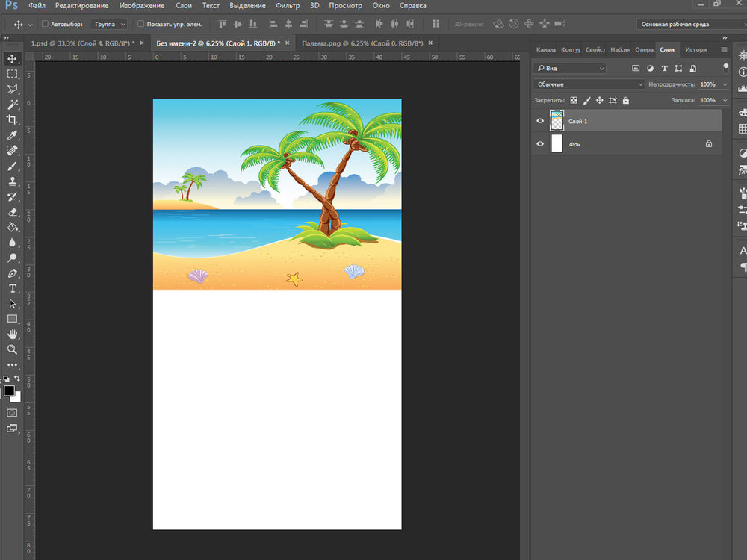The image size is (747, 560).
Task: Select the Eyedropper tool
Action: (x=12, y=135)
